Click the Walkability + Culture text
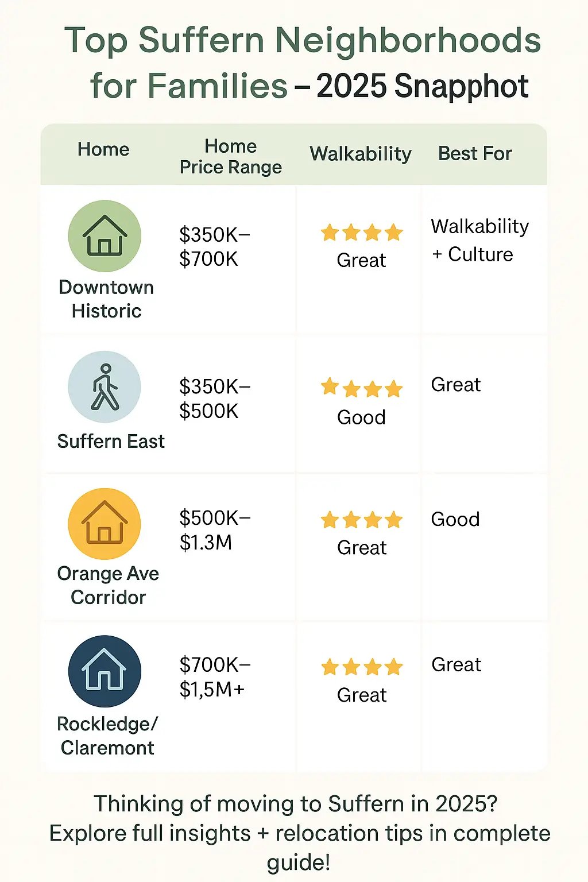The width and height of the screenshot is (588, 882). 480,240
